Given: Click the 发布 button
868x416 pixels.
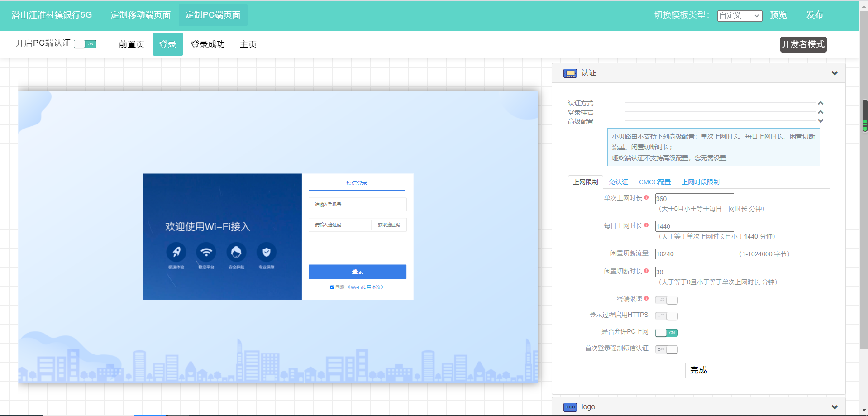Looking at the screenshot, I should [815, 15].
